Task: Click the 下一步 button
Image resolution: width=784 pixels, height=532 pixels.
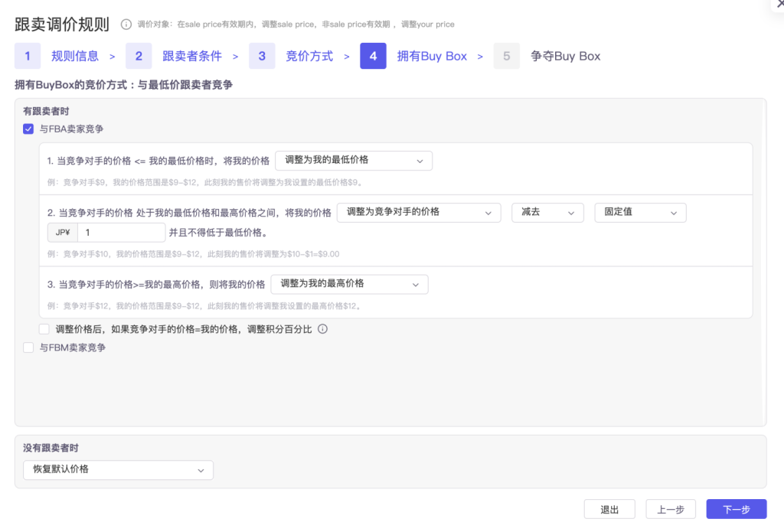Action: click(x=737, y=509)
